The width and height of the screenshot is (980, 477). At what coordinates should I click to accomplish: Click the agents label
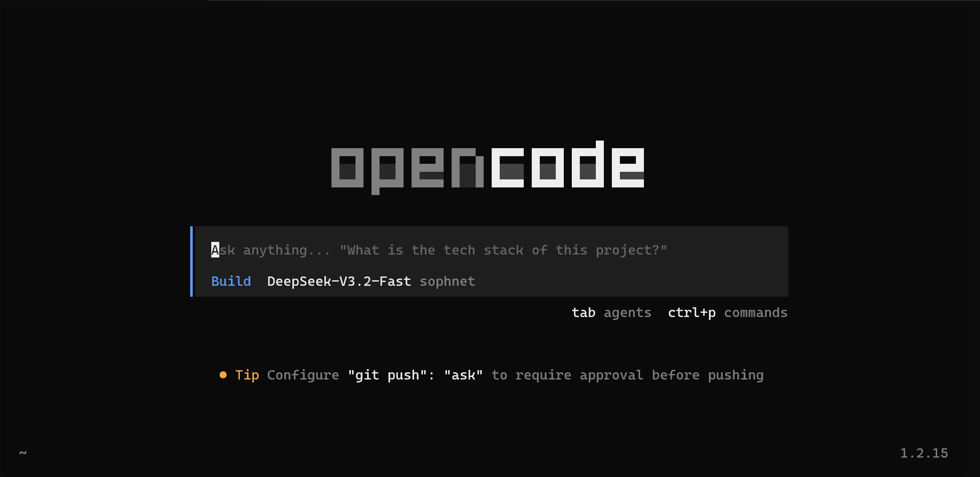click(x=627, y=313)
